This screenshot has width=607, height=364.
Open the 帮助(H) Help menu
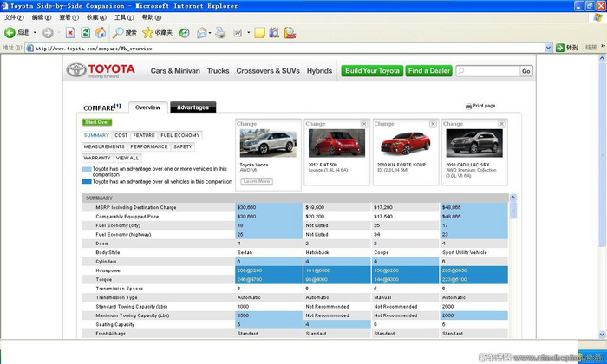tap(152, 17)
